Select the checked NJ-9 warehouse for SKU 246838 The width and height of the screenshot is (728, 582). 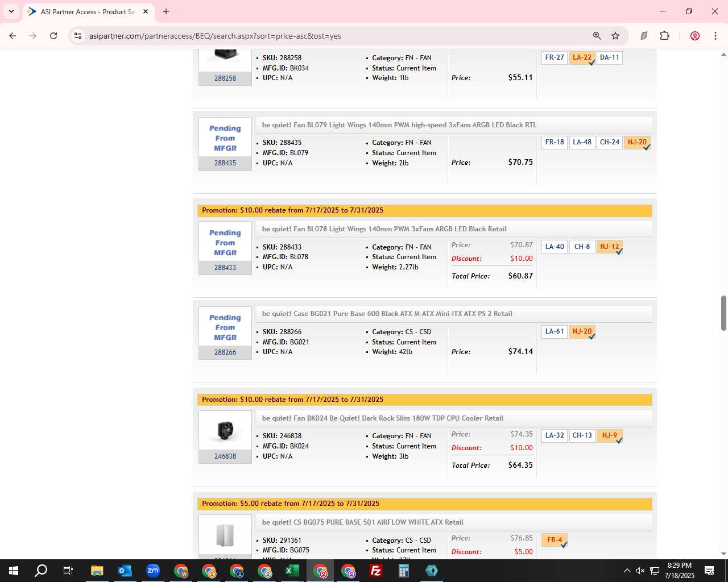point(610,435)
